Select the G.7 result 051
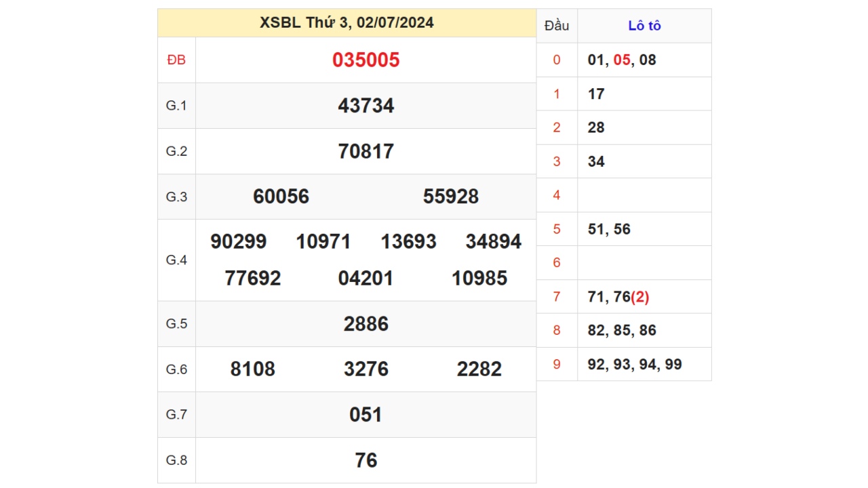 tap(366, 415)
